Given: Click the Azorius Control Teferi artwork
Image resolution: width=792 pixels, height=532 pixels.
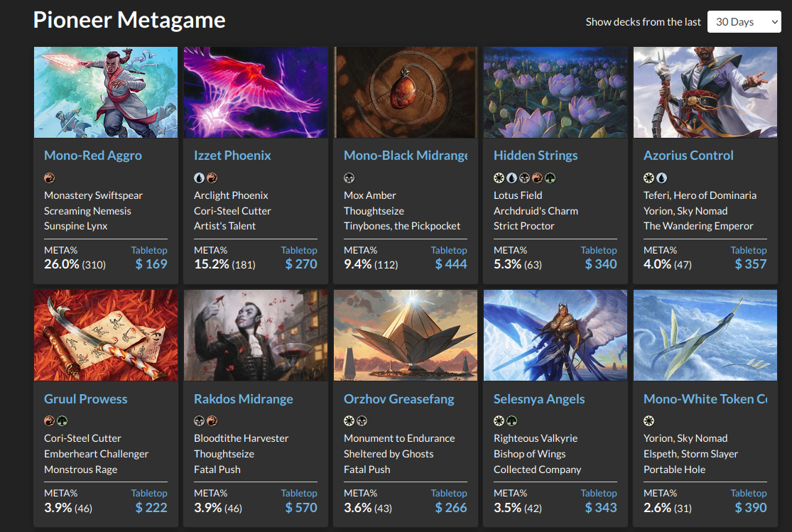Looking at the screenshot, I should coord(705,92).
